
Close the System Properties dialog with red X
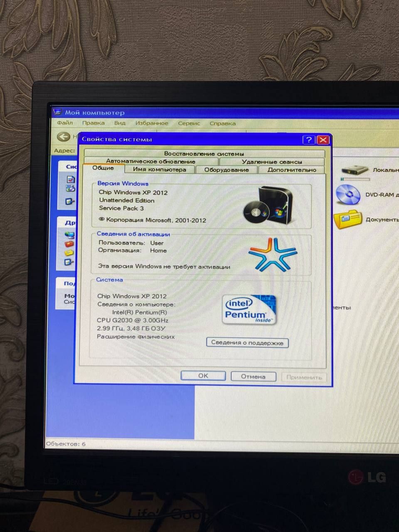click(323, 140)
